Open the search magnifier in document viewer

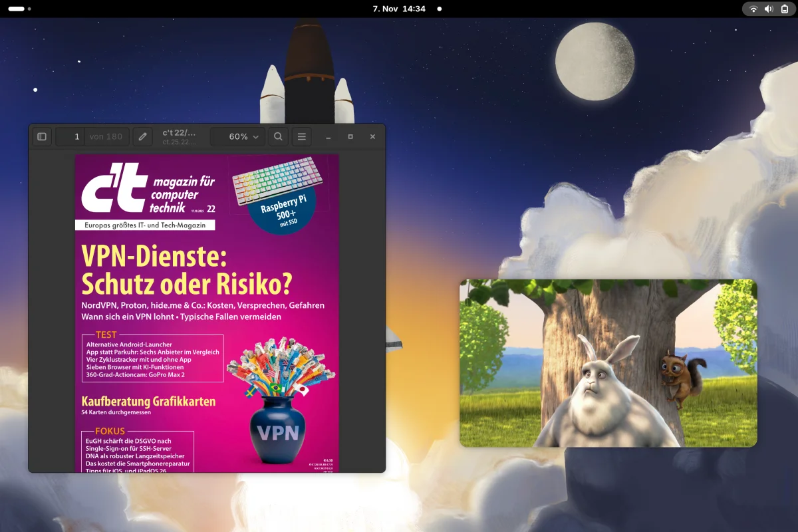pos(279,136)
